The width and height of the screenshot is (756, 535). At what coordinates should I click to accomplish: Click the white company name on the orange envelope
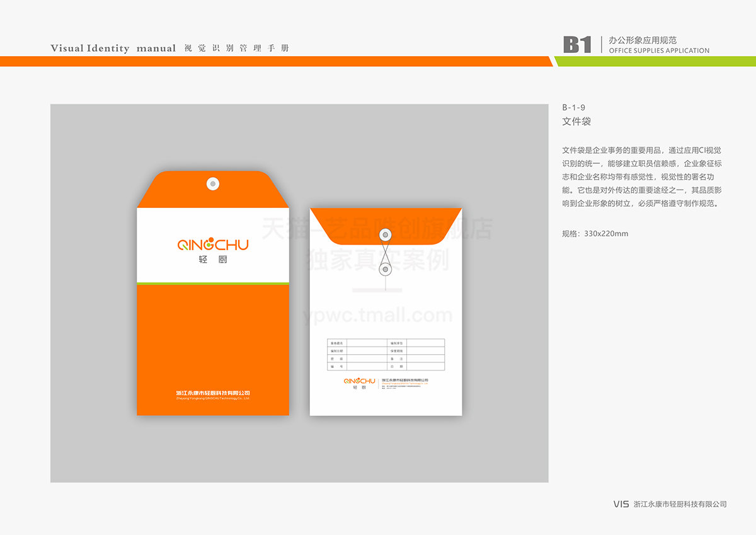[x=213, y=393]
